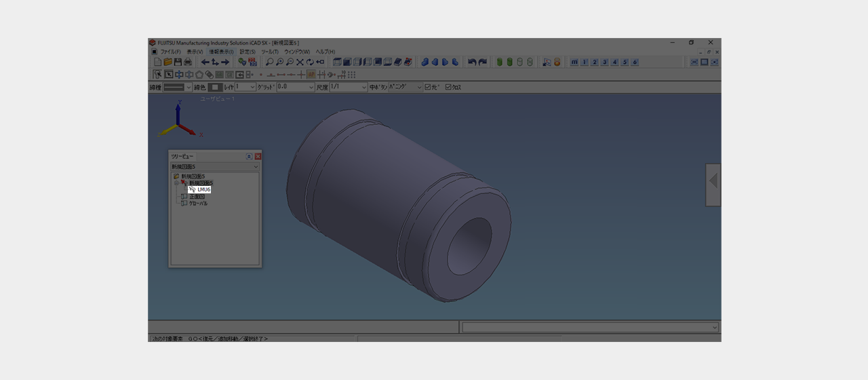Click the zoom-in magnifier icon
This screenshot has width=868, height=380.
(279, 62)
